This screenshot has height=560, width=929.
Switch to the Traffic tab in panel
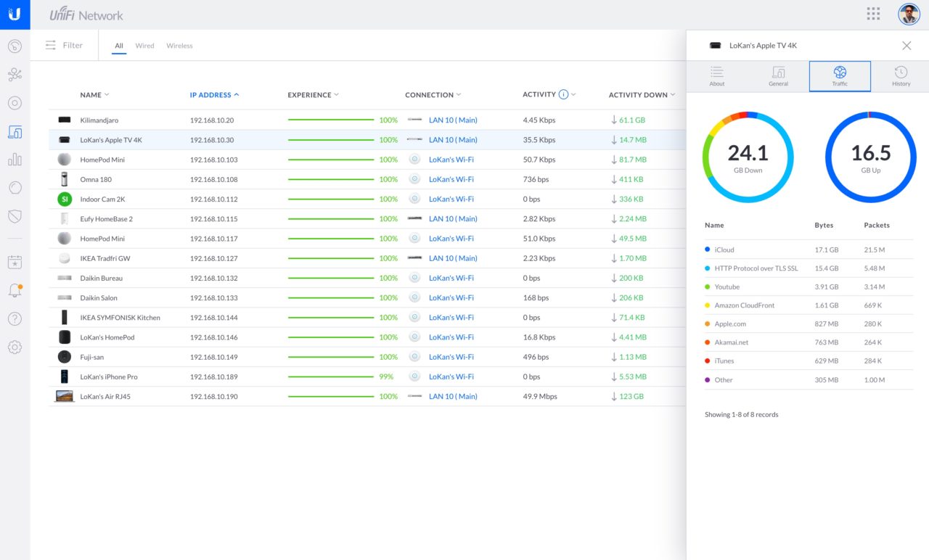pyautogui.click(x=840, y=76)
